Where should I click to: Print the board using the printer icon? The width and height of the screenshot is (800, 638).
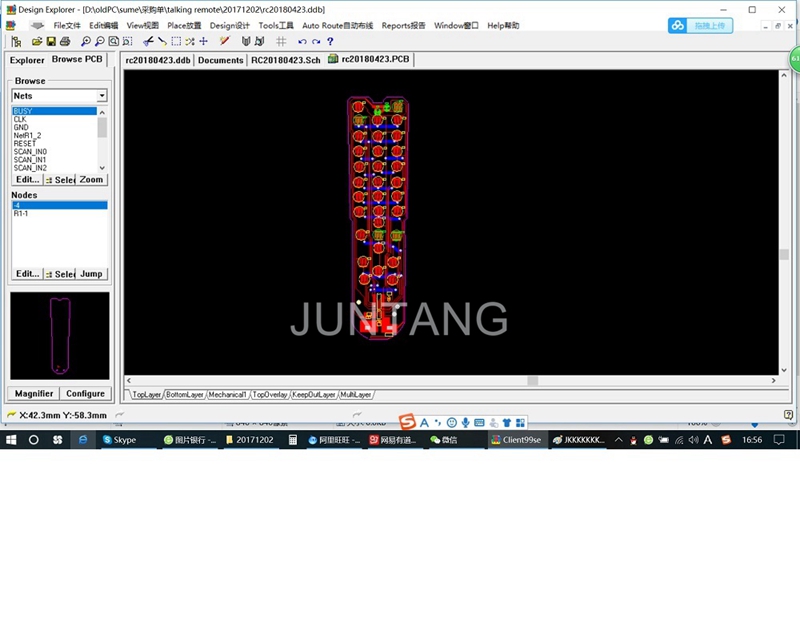[x=65, y=41]
